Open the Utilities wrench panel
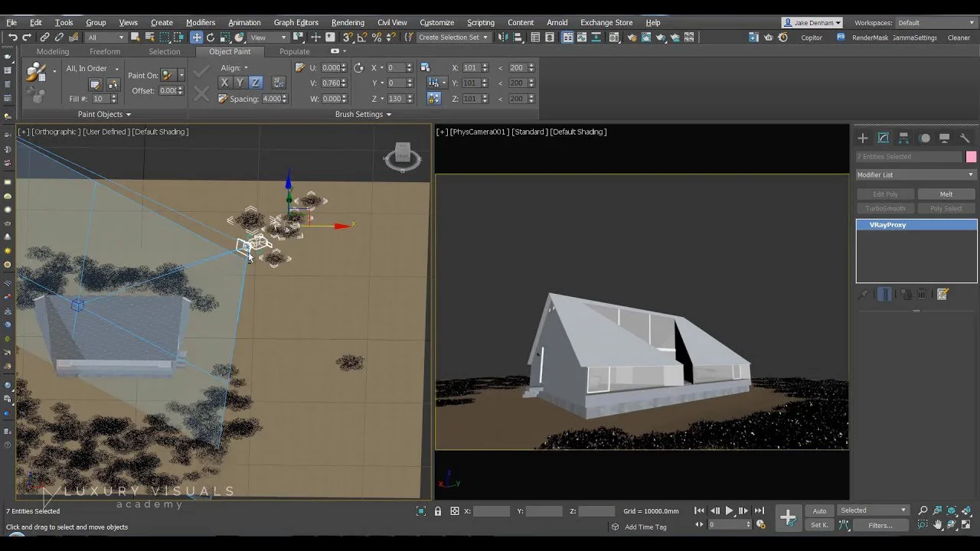Viewport: 980px width, 551px height. (x=965, y=139)
